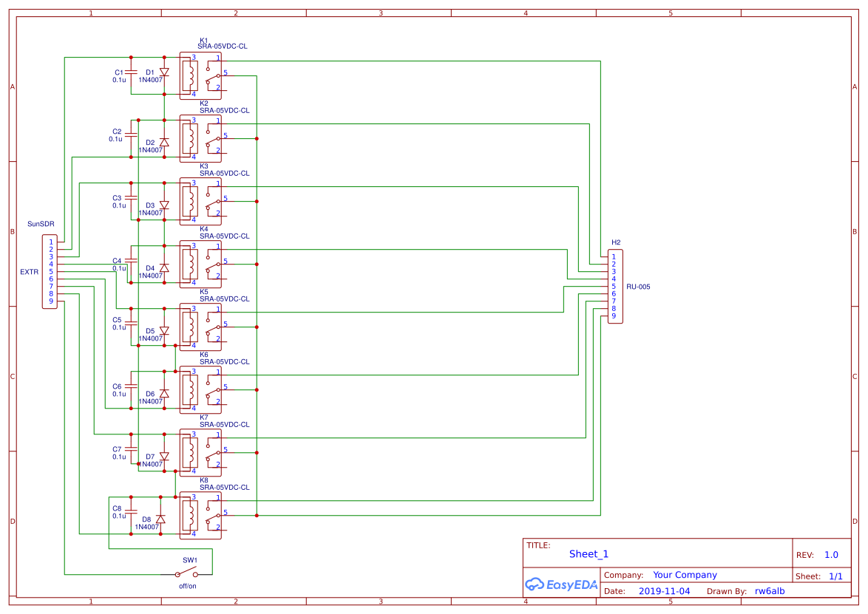Select the K4 relay symbol
Image resolution: width=868 pixels, height=614 pixels.
coord(201,264)
